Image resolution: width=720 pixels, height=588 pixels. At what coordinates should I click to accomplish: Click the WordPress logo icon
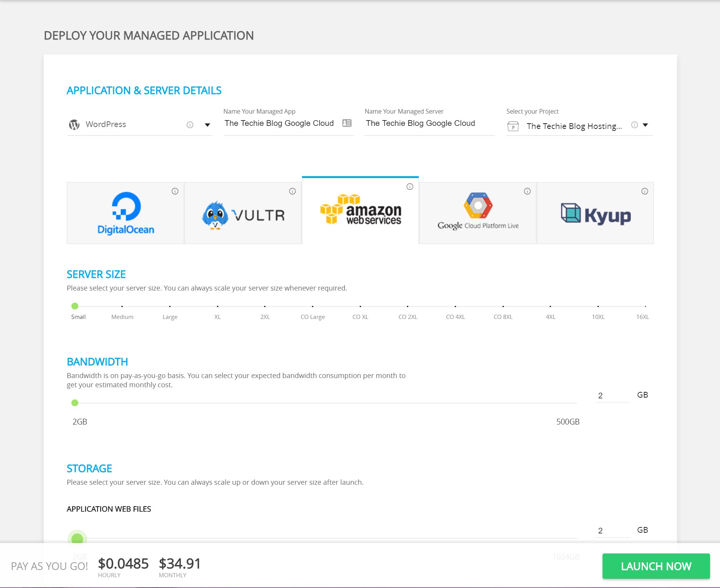(x=74, y=124)
